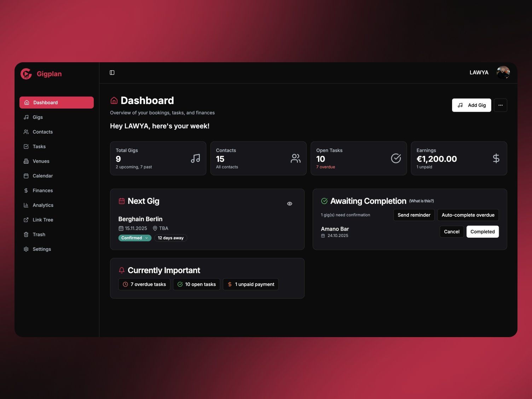Screen dimensions: 532x399
Task: Click the Add Gig button
Action: pos(472,105)
